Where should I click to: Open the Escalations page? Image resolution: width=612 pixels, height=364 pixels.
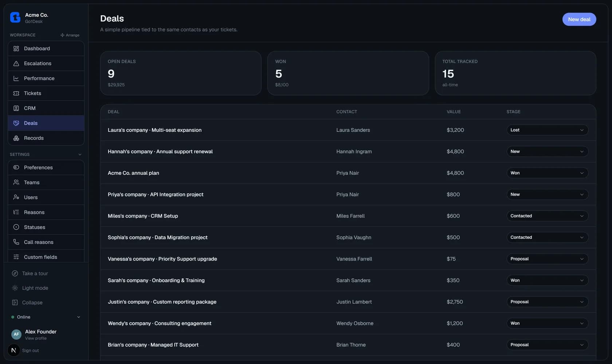pyautogui.click(x=46, y=63)
